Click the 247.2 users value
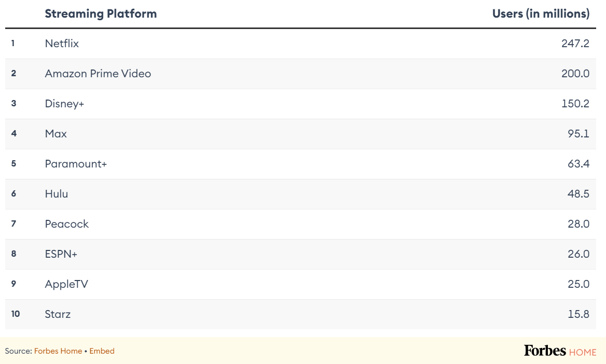This screenshot has height=364, width=606. point(575,43)
